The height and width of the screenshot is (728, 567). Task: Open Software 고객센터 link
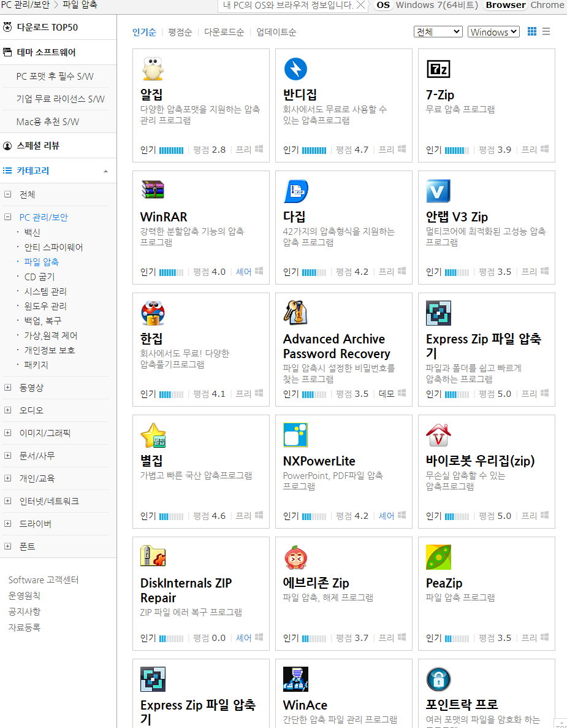(x=44, y=580)
